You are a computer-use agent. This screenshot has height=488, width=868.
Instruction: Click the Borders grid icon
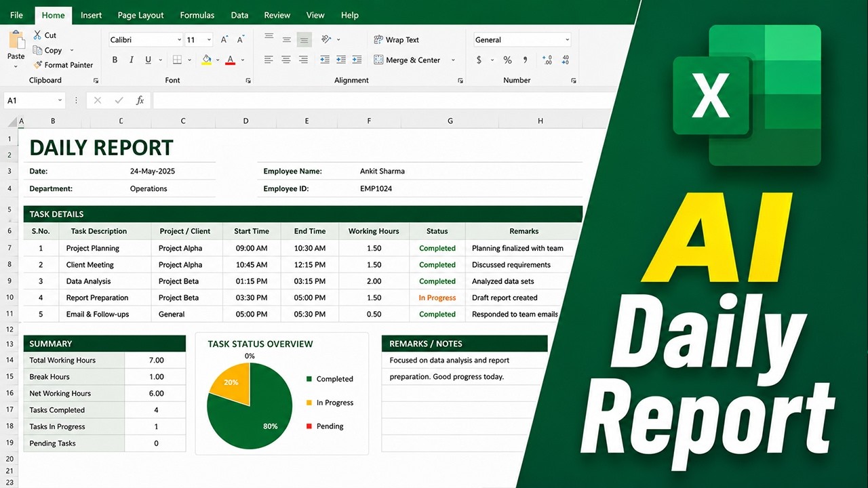coord(177,60)
